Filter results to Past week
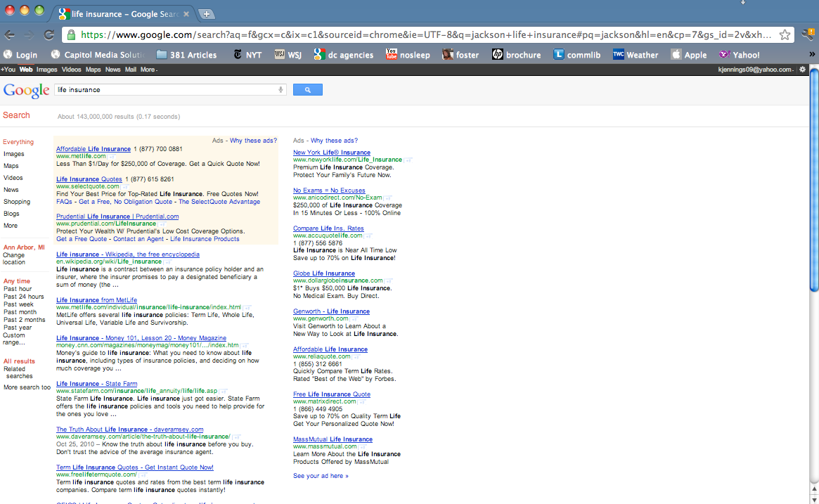 tap(18, 304)
